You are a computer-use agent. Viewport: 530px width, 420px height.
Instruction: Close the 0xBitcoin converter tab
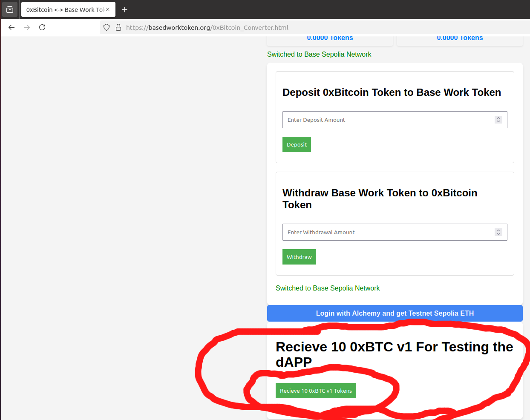(x=108, y=9)
